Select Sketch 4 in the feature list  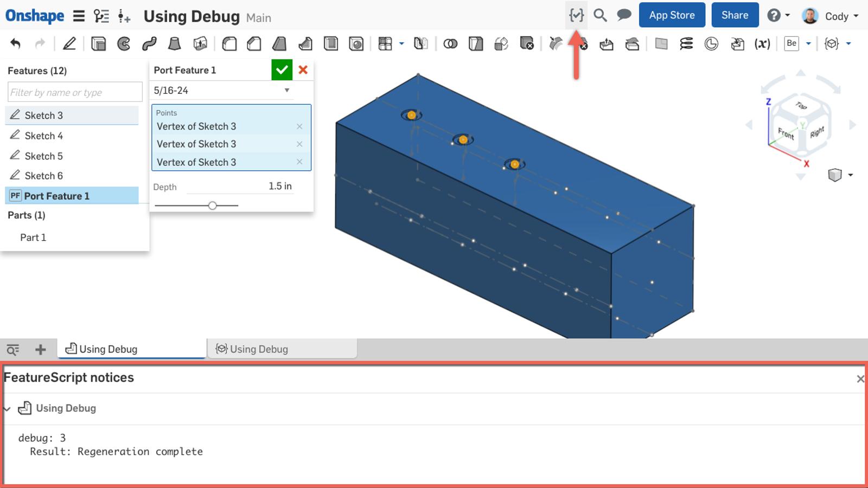click(x=43, y=136)
